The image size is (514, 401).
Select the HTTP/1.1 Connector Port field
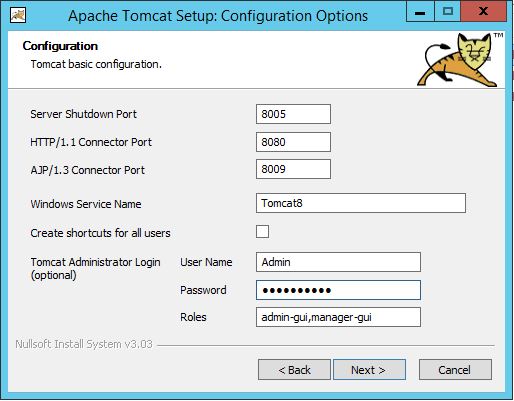(x=293, y=142)
